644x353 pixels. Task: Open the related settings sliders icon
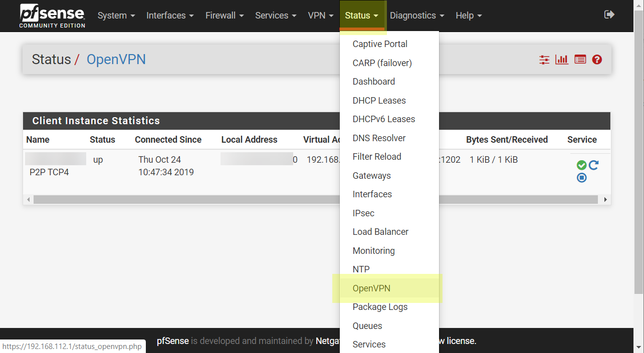pyautogui.click(x=544, y=60)
